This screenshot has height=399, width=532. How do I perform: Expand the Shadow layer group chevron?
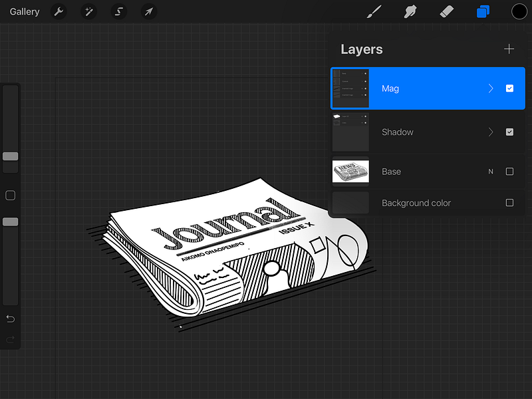coord(491,132)
